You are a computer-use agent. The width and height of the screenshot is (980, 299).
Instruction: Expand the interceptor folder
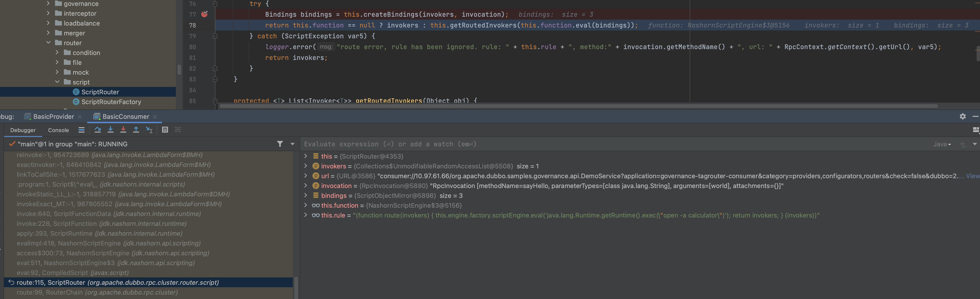(48, 13)
